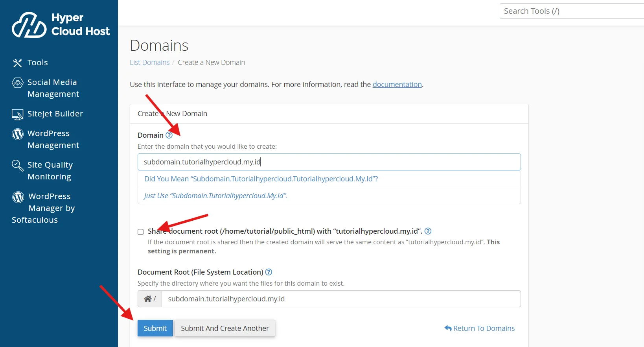Click the help icon next to Document Root label
Screen dimensions: 644x347
[x=269, y=272]
